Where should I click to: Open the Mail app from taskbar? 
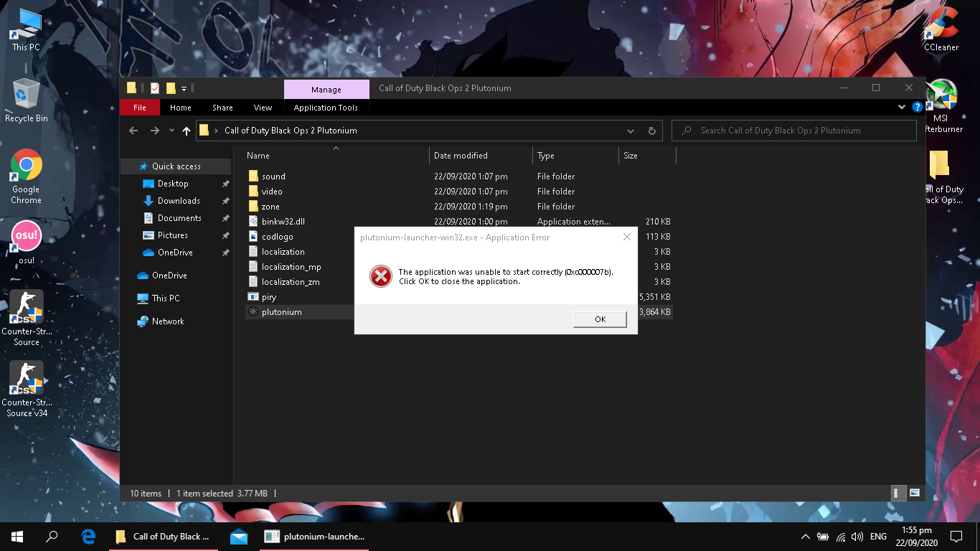(239, 536)
